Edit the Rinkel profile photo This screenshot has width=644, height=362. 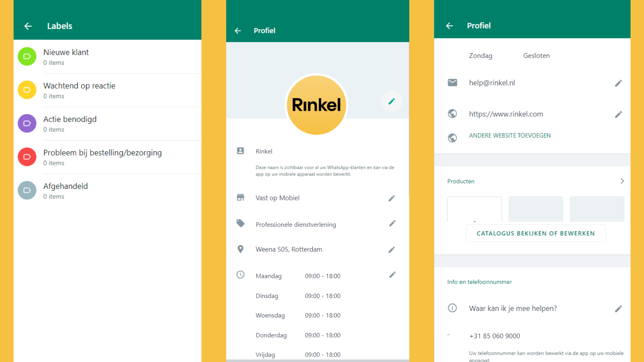(x=391, y=101)
